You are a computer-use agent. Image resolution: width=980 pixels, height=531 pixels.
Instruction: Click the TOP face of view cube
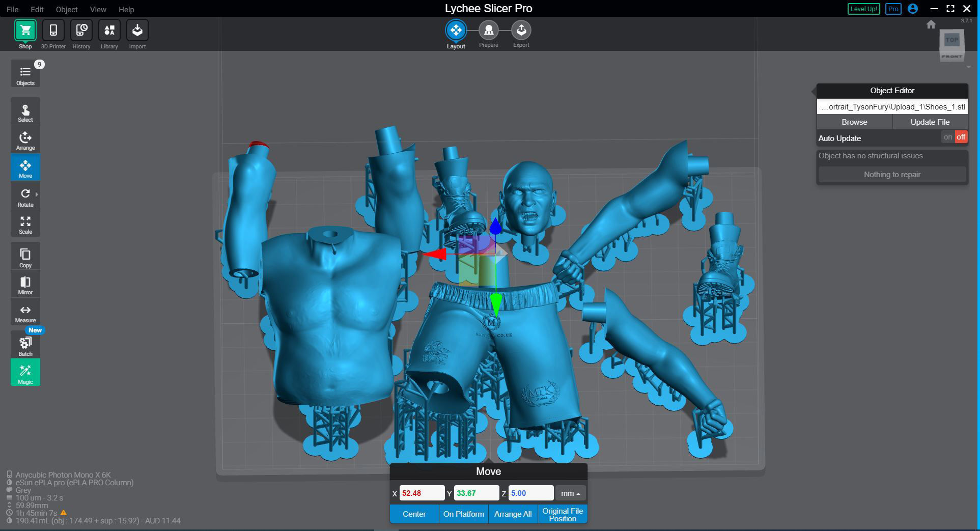pyautogui.click(x=951, y=40)
